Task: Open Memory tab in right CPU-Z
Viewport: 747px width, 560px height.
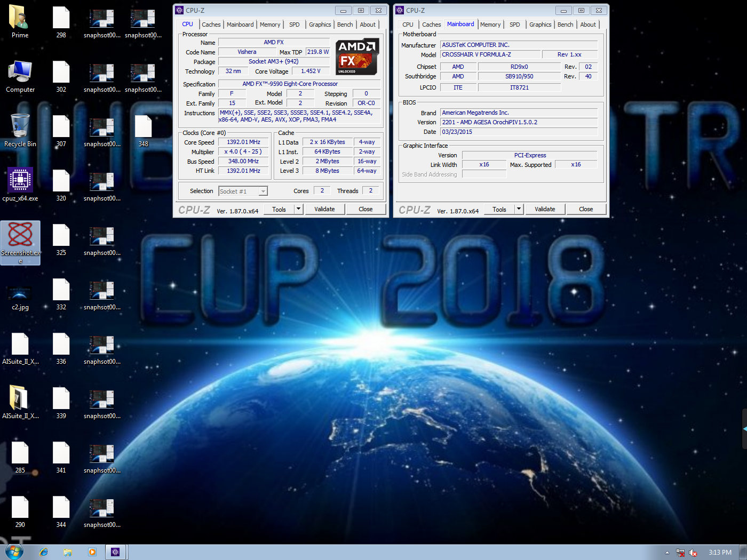Action: coord(490,25)
